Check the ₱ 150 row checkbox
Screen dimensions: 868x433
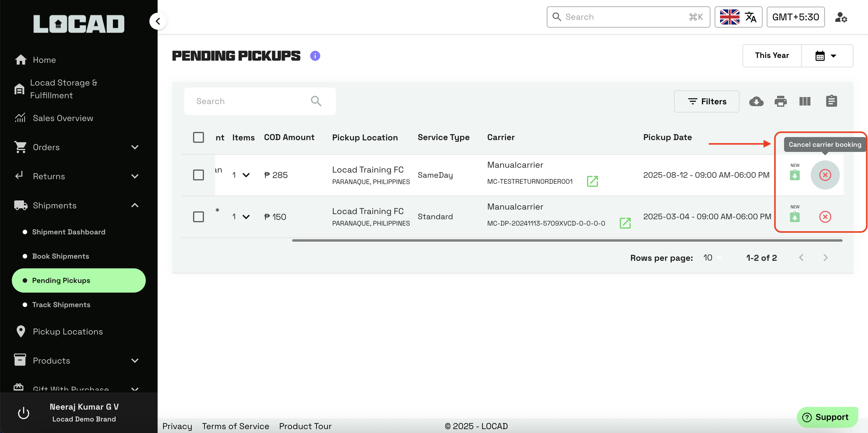pyautogui.click(x=198, y=216)
